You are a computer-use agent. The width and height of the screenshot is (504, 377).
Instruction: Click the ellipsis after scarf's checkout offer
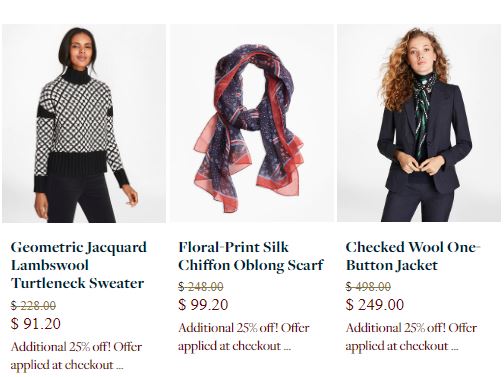(x=287, y=347)
